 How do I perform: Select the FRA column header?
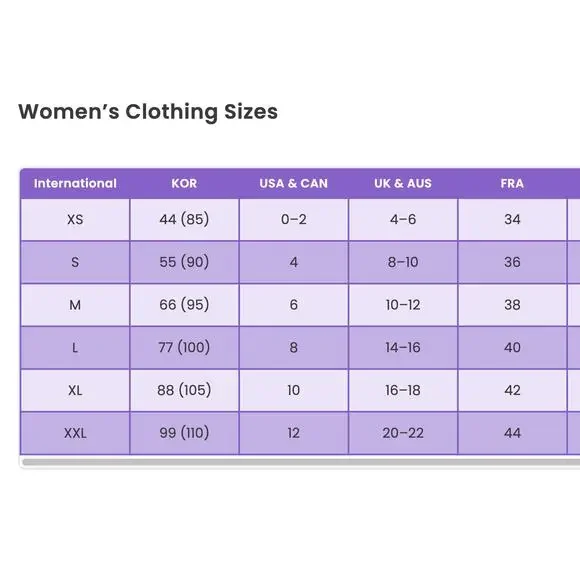(512, 183)
